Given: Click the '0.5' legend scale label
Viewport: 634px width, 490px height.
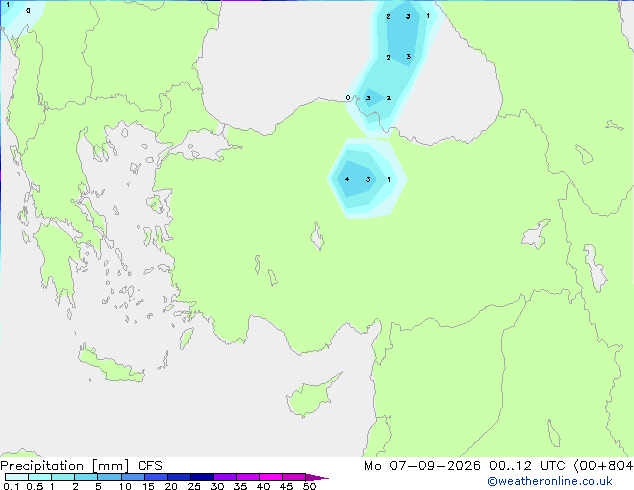Looking at the screenshot, I should coord(35,486).
